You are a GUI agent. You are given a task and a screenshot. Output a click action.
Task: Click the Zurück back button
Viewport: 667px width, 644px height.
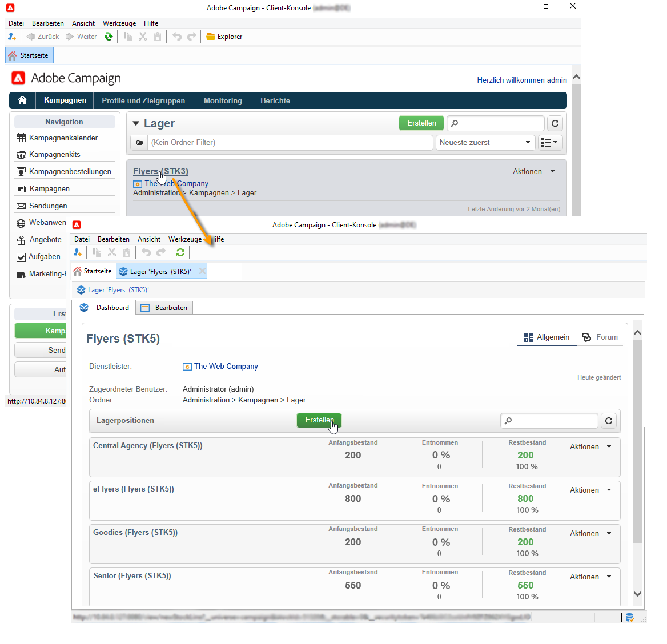tap(42, 37)
